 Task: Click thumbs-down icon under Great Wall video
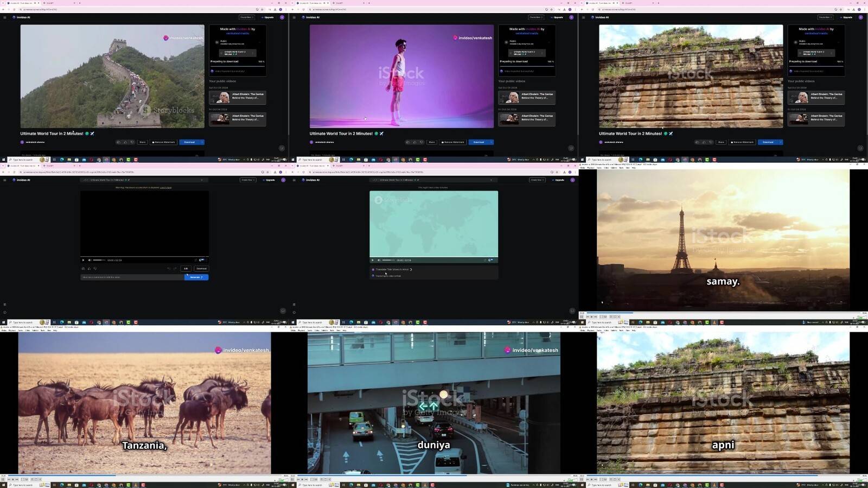coord(132,142)
